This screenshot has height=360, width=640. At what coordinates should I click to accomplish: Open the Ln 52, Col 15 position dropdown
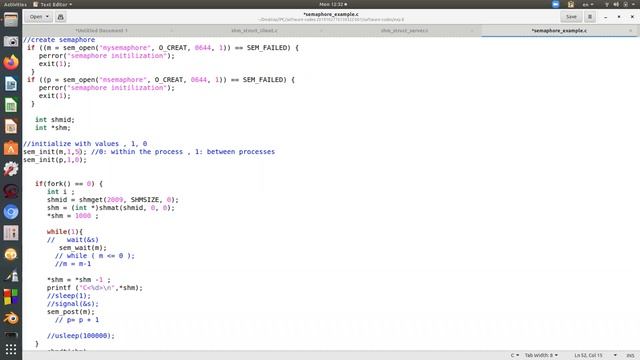596,355
